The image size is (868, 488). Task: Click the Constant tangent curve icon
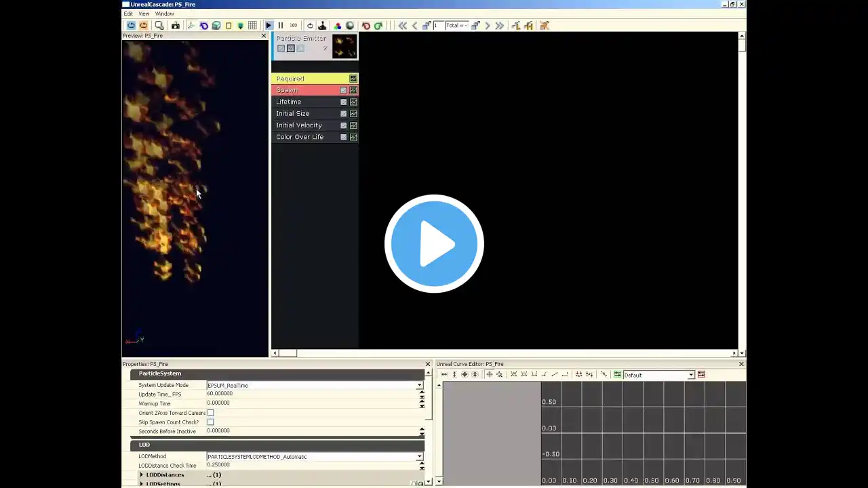click(565, 375)
